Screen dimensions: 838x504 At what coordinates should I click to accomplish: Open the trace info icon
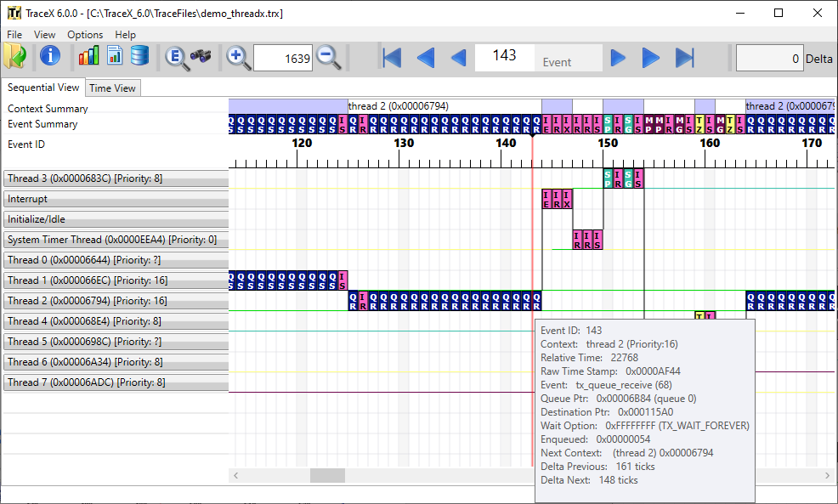click(x=50, y=57)
